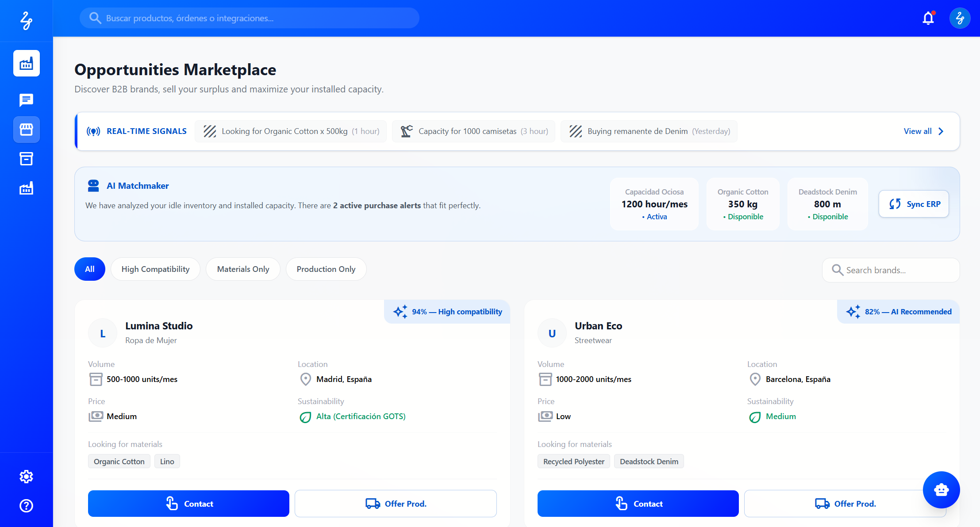This screenshot has height=527, width=980.
Task: Click the Lumina Studio avatar letter L
Action: tap(103, 333)
